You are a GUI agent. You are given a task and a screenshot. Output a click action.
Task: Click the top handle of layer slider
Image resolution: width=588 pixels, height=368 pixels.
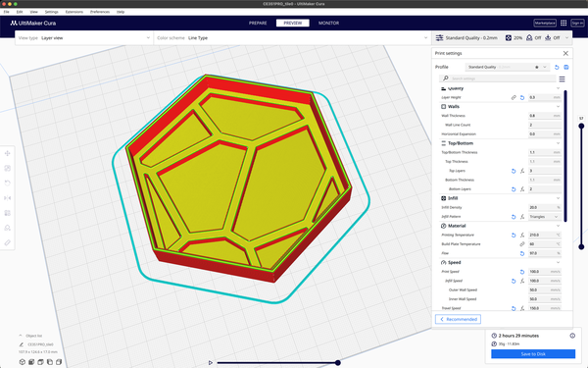pos(581,127)
